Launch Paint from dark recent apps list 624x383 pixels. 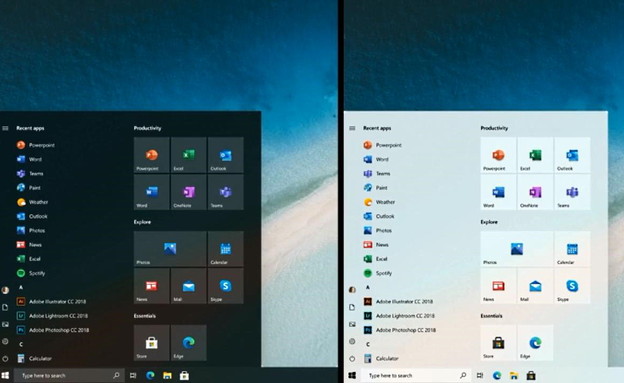click(29, 188)
